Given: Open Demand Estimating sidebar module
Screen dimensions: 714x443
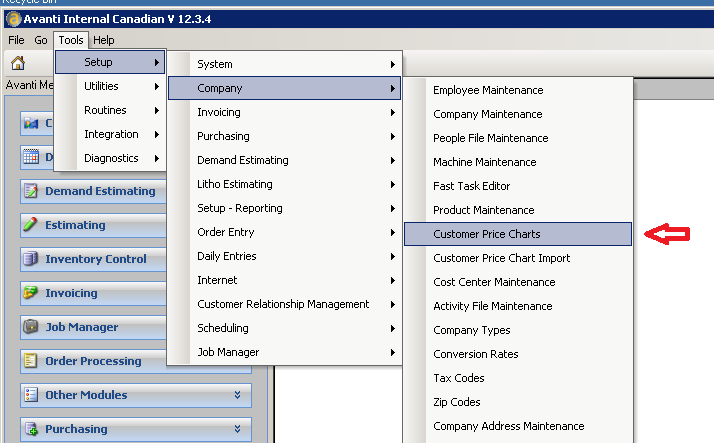Looking at the screenshot, I should pyautogui.click(x=93, y=191).
